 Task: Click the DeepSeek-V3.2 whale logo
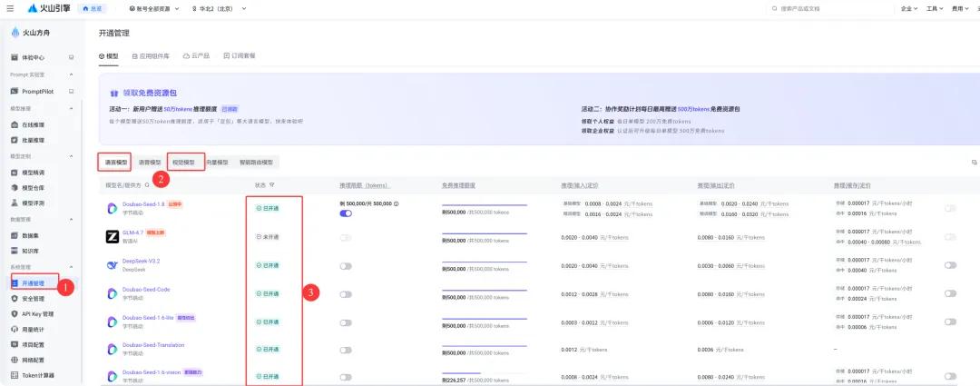click(113, 264)
